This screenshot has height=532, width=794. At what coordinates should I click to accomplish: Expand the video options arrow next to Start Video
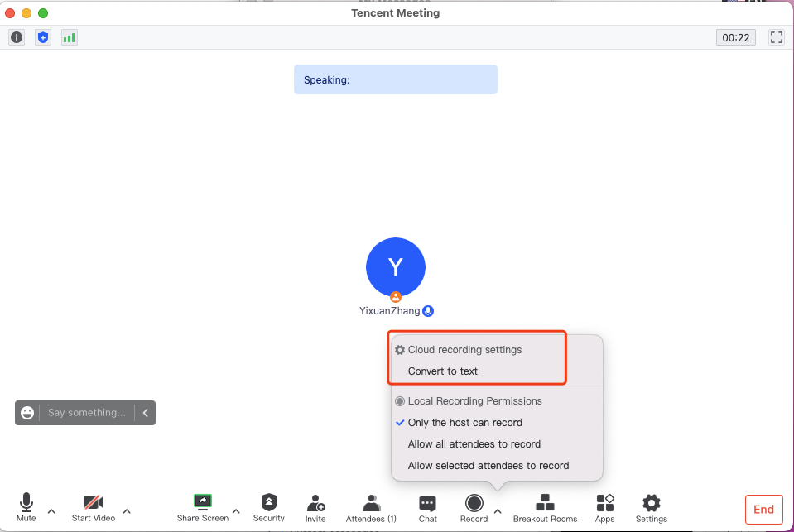[x=127, y=511]
